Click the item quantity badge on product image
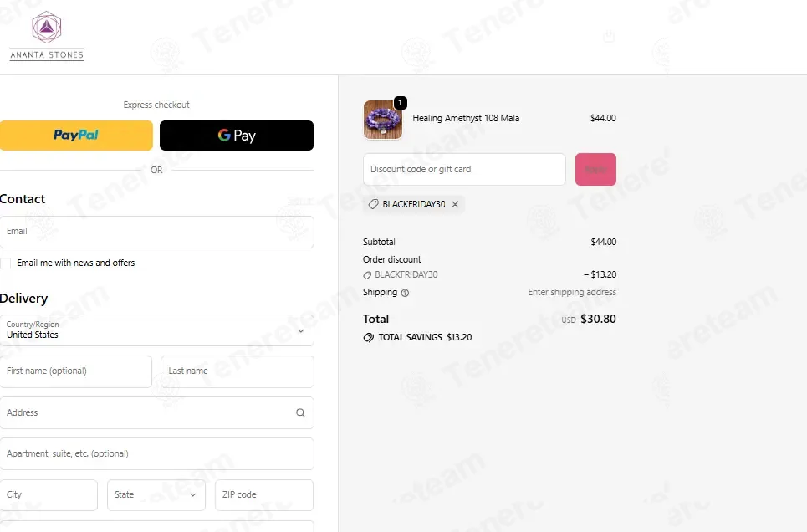Image resolution: width=807 pixels, height=532 pixels. pos(401,103)
